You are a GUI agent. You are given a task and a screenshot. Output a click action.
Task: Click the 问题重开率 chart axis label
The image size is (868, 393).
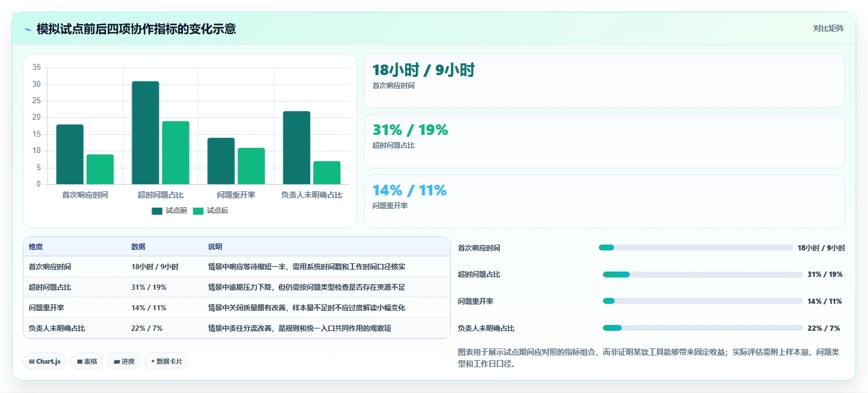point(236,195)
